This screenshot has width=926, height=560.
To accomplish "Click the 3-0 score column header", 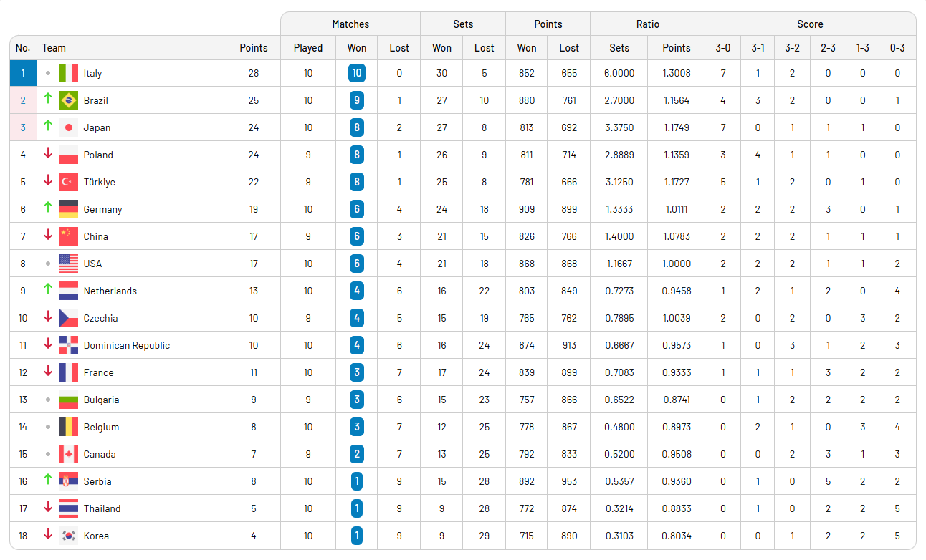I will coord(722,48).
